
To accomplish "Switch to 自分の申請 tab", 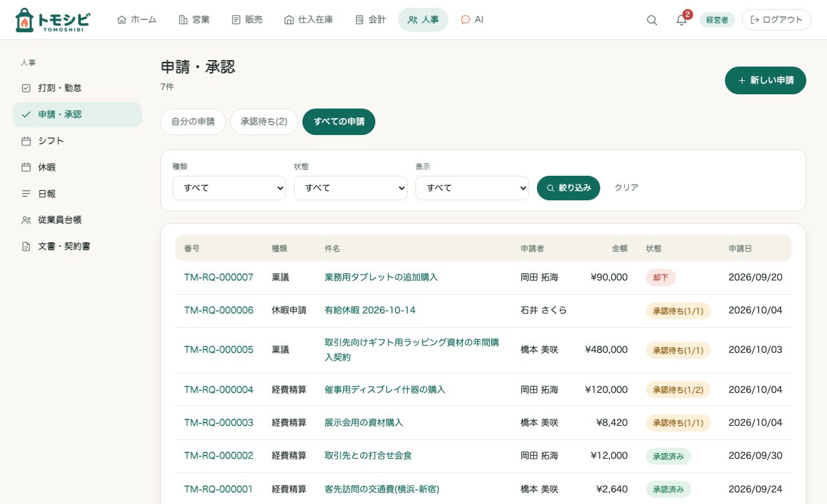I will 193,121.
